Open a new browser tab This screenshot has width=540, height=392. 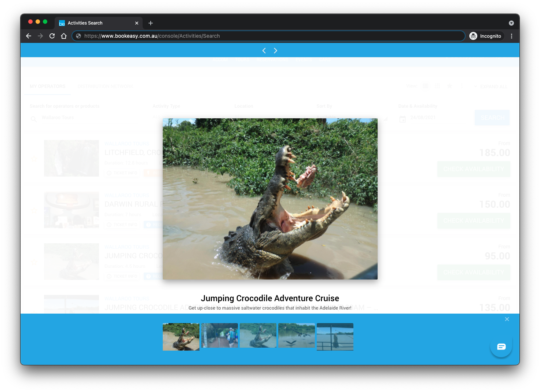[151, 23]
